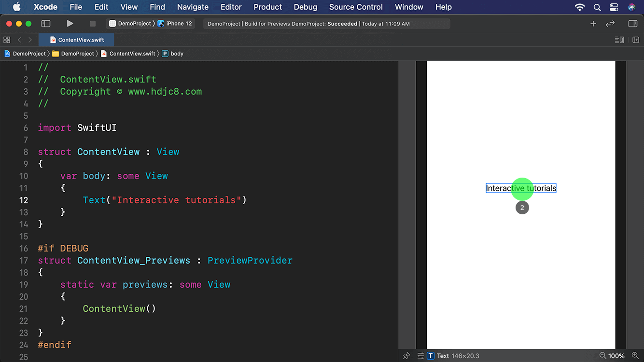This screenshot has height=362, width=644.
Task: Select the Interactive tutorials text in preview
Action: [x=521, y=188]
